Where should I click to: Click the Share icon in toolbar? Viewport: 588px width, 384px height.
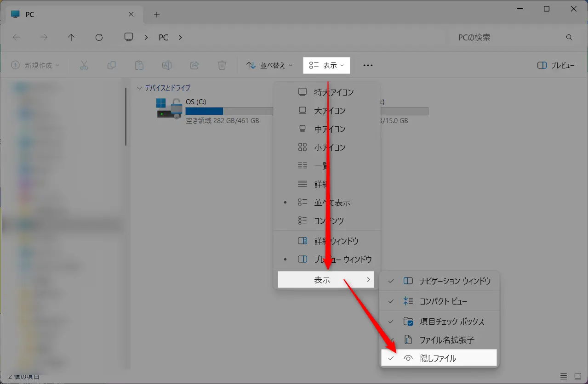pos(194,65)
